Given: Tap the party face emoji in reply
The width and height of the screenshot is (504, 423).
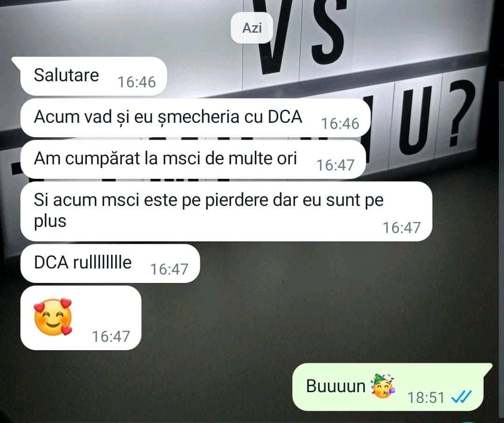Looking at the screenshot, I should (x=383, y=386).
